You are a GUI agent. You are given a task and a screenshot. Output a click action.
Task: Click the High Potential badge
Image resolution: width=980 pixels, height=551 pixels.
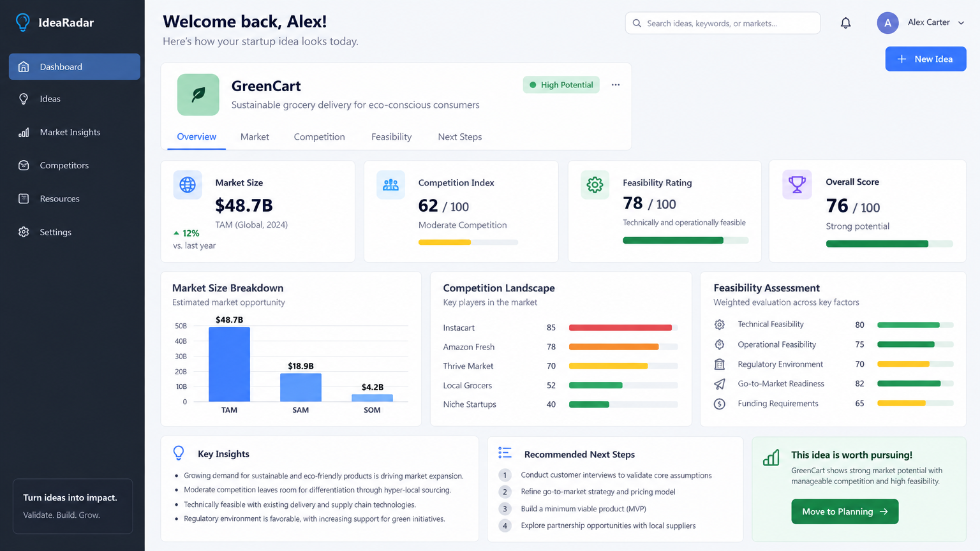click(x=561, y=85)
